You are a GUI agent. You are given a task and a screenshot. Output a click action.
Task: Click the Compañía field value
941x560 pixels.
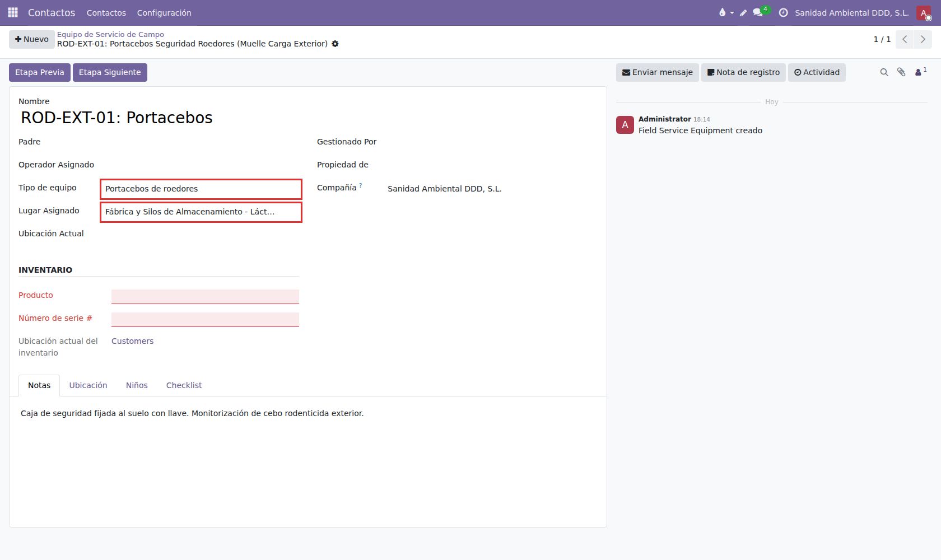(x=444, y=189)
